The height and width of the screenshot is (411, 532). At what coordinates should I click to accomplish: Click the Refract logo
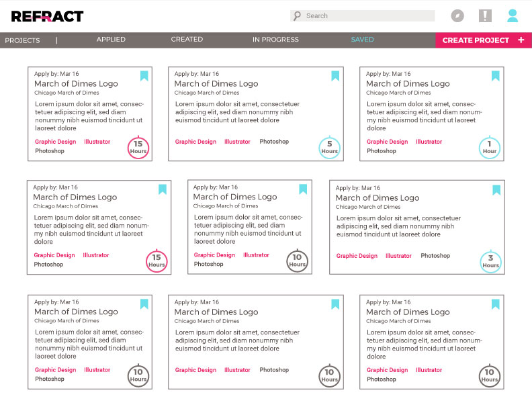(47, 16)
